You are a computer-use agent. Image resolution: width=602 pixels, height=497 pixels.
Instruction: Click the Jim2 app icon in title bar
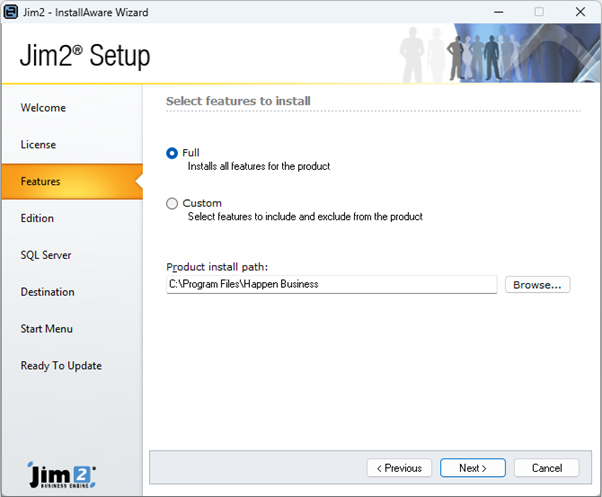pos(12,12)
